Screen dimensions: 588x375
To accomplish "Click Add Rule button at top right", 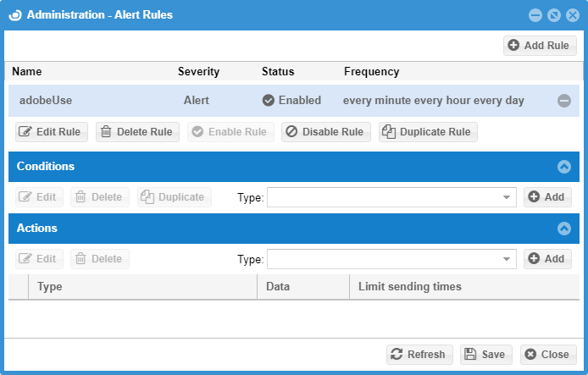I will [541, 46].
